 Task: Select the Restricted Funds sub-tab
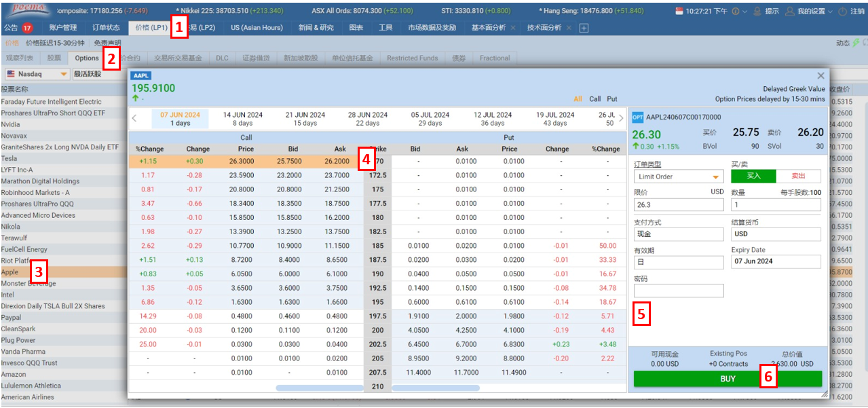click(413, 58)
